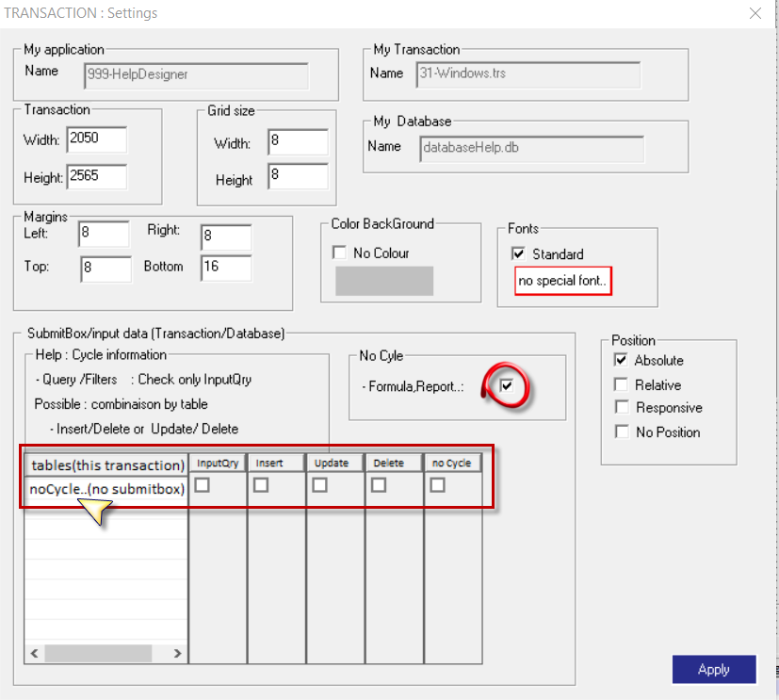Viewport: 779px width, 700px height.
Task: Click the My application Name field
Action: click(x=196, y=76)
